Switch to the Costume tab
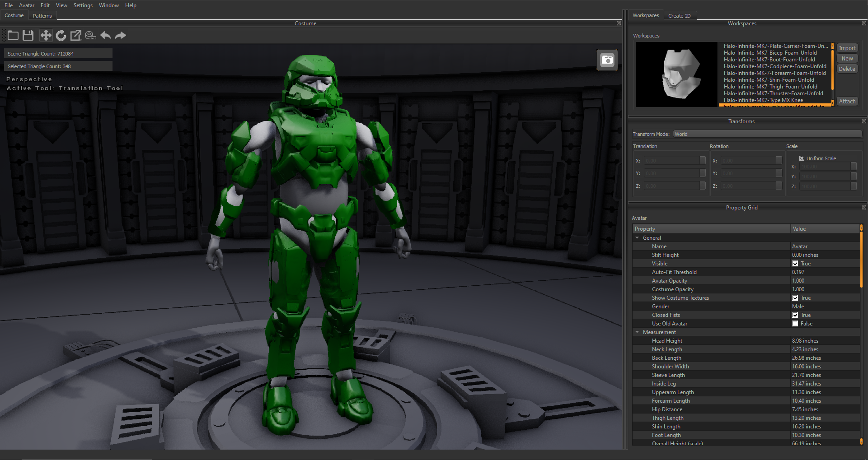868x460 pixels. (x=14, y=15)
